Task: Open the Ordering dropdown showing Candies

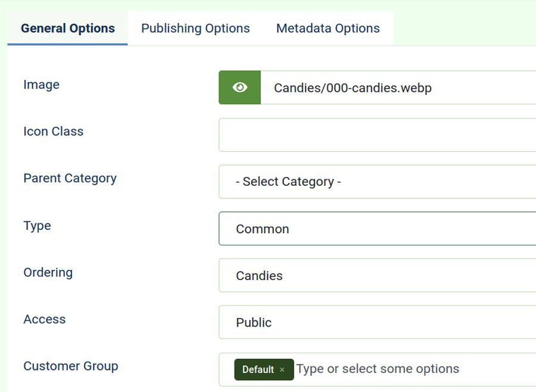Action: coord(376,275)
